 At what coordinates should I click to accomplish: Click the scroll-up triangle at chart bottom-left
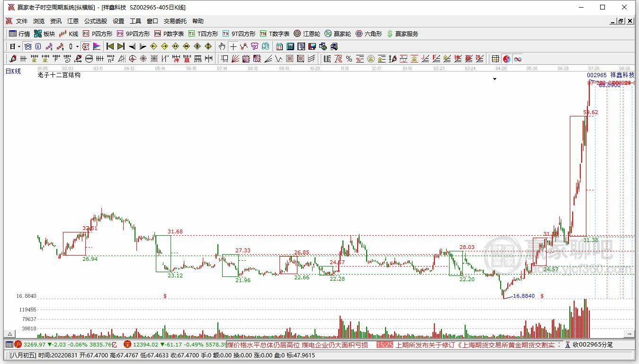(9, 334)
